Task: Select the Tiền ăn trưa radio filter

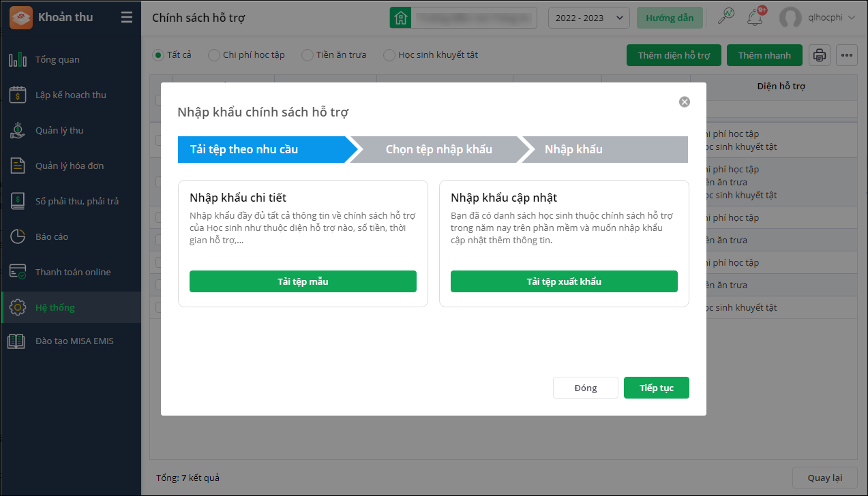Action: pyautogui.click(x=308, y=55)
